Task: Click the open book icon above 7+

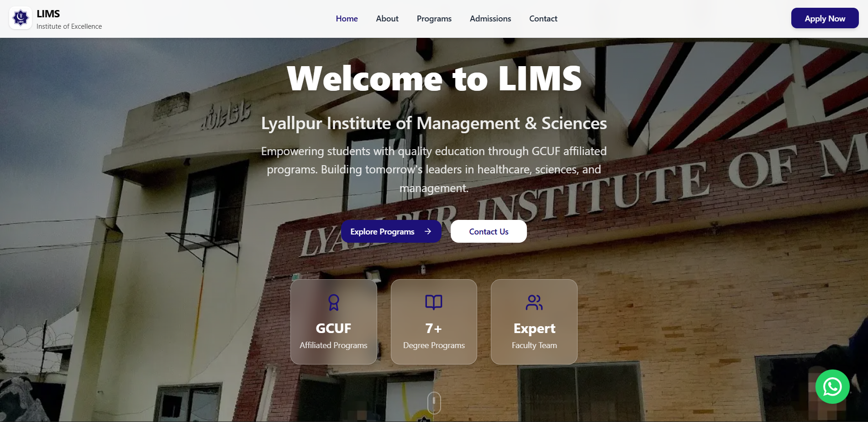Action: click(433, 302)
